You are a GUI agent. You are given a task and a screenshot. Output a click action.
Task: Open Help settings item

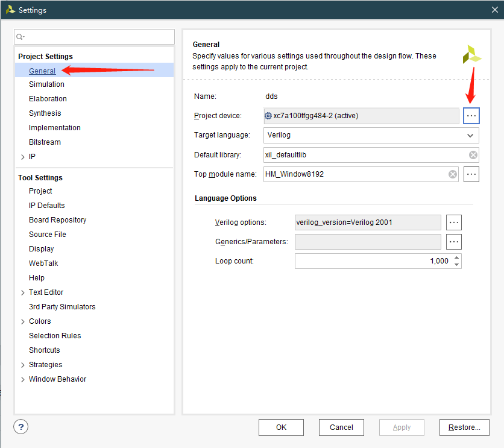(37, 278)
